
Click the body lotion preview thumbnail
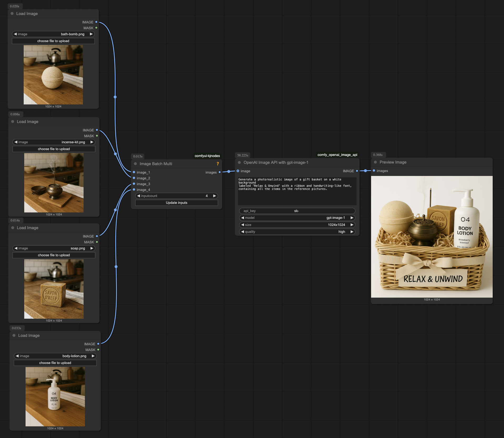click(x=55, y=397)
